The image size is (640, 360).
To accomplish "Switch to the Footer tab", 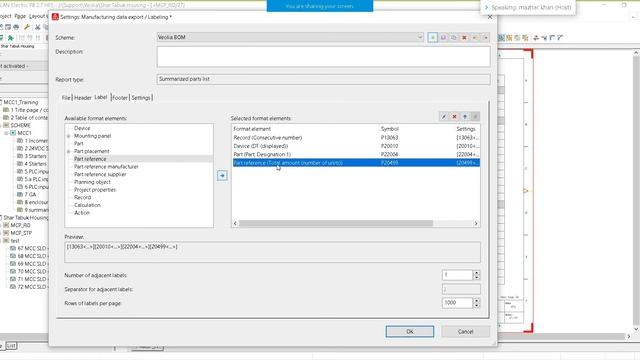I will tap(120, 98).
